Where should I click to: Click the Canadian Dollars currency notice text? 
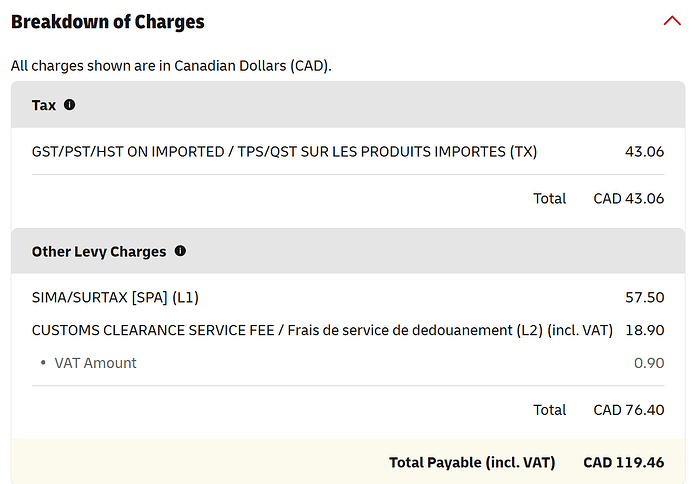point(171,66)
